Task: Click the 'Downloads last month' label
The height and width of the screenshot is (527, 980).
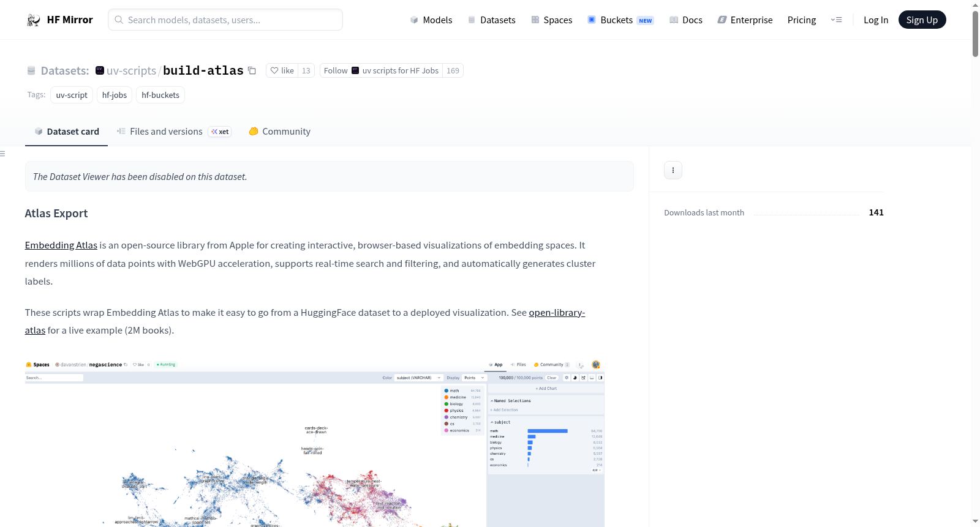Action: [x=704, y=213]
